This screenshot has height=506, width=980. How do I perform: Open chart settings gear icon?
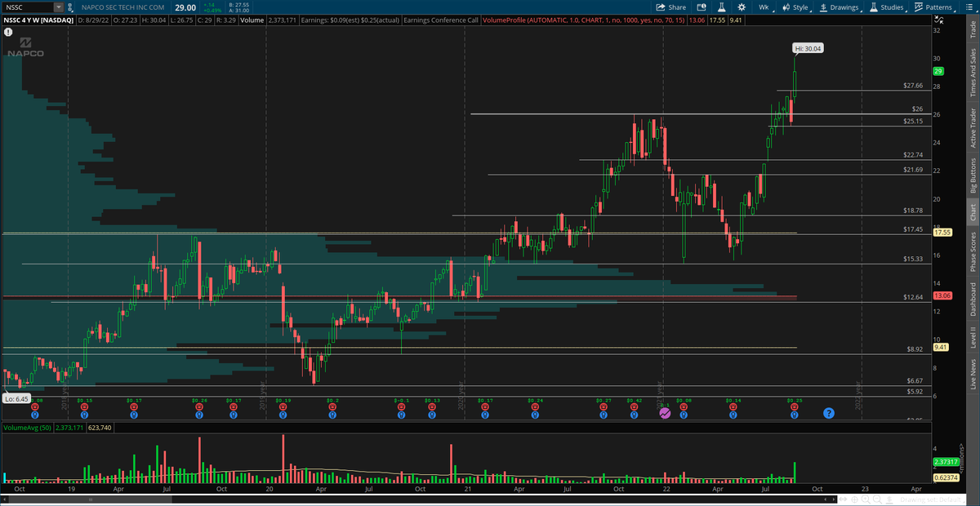click(741, 7)
